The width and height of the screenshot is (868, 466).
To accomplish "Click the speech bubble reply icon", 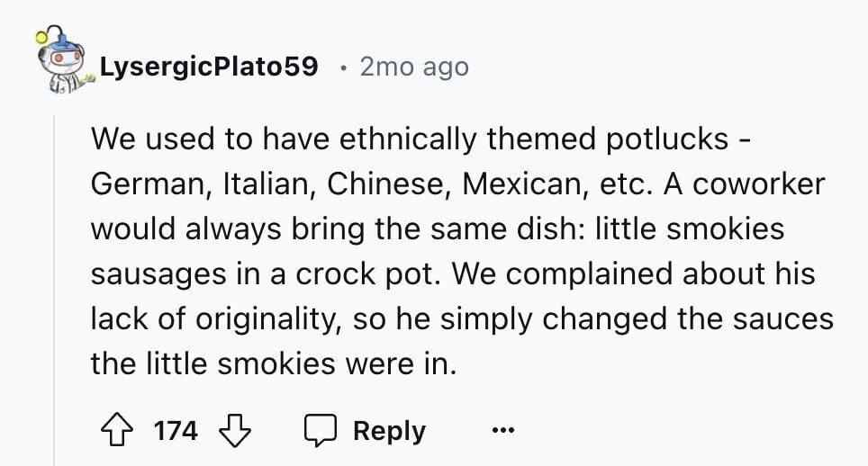I will click(x=320, y=430).
